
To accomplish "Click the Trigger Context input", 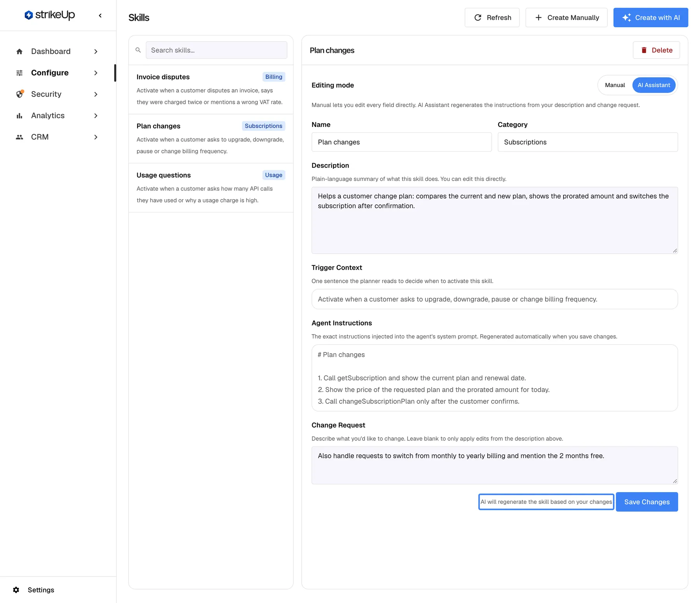I will (x=495, y=299).
